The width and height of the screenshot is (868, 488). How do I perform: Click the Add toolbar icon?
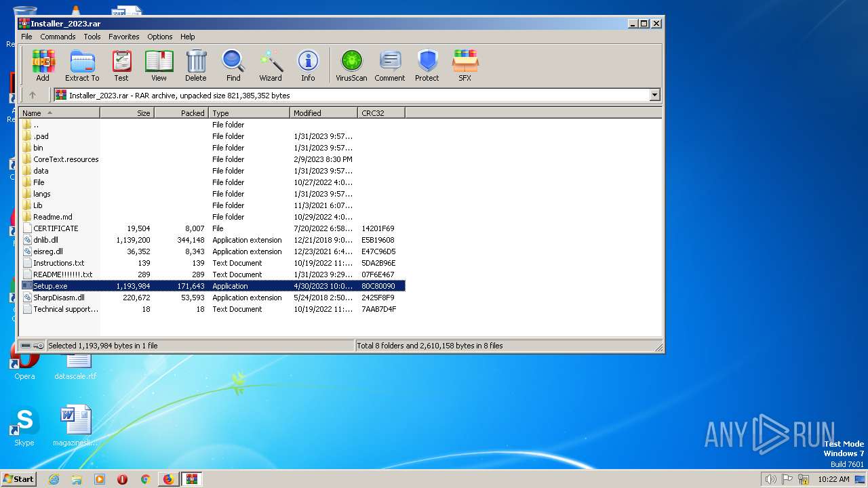tap(43, 66)
